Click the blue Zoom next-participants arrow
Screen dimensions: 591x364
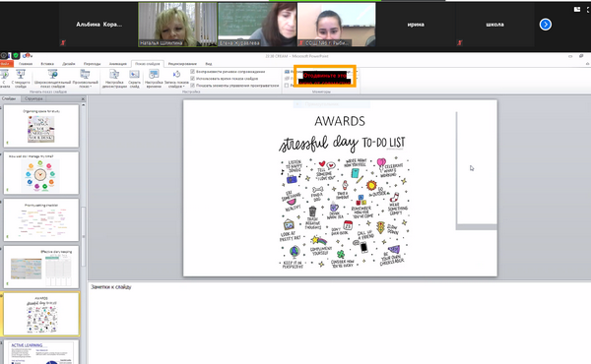tap(545, 25)
